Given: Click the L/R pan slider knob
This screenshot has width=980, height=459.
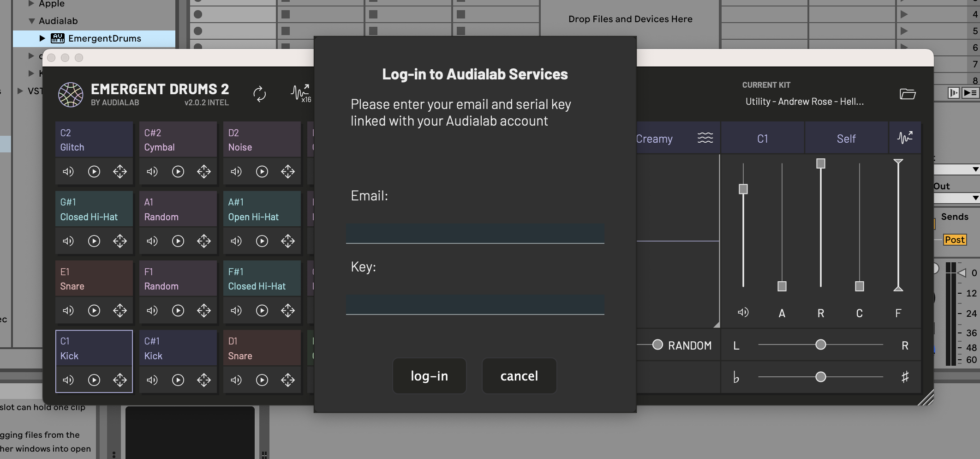Looking at the screenshot, I should pos(821,344).
